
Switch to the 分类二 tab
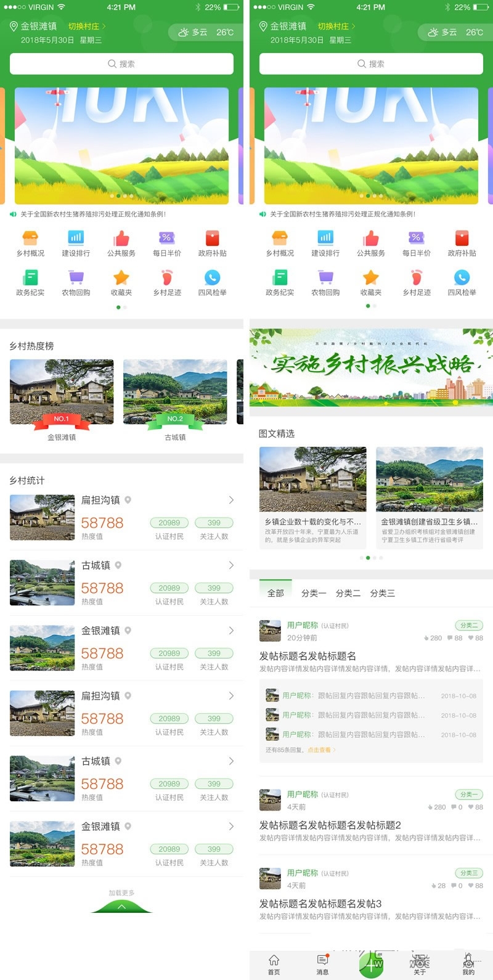click(x=348, y=593)
